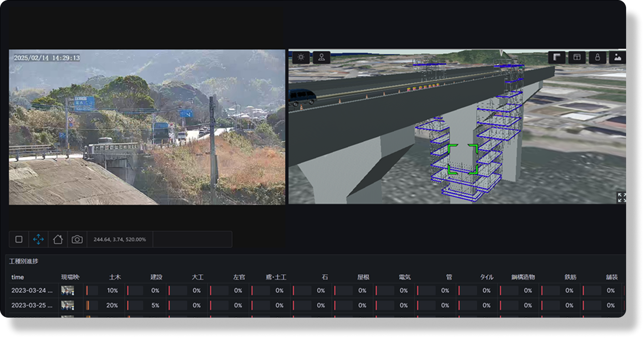Click the 鉄筋 column header

point(570,277)
